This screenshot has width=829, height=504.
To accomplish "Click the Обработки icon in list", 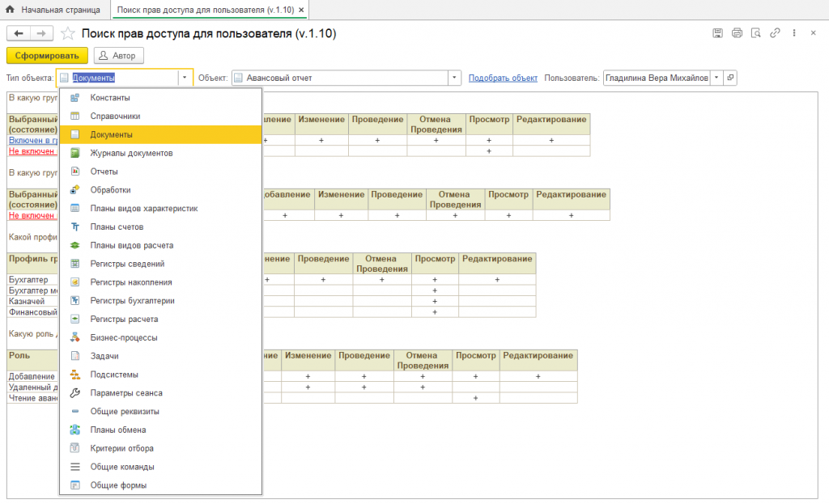I will [75, 189].
